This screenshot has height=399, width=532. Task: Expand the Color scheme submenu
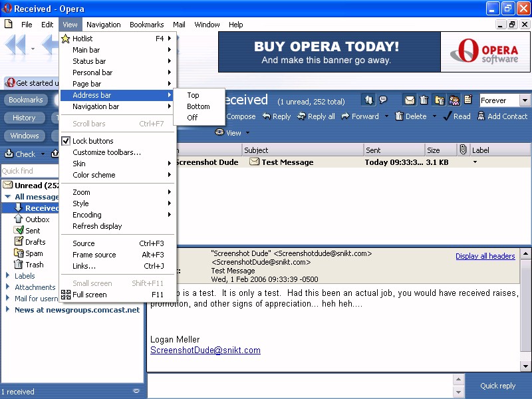[x=94, y=175]
